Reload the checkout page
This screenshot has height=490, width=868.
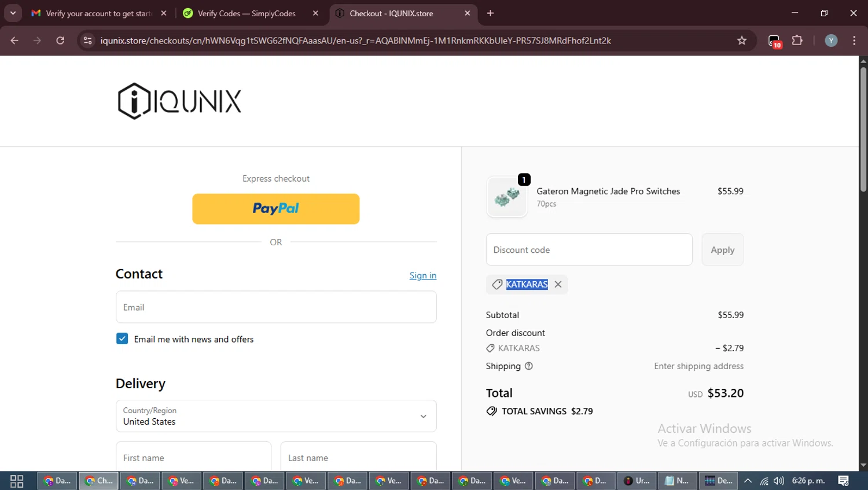tap(60, 40)
